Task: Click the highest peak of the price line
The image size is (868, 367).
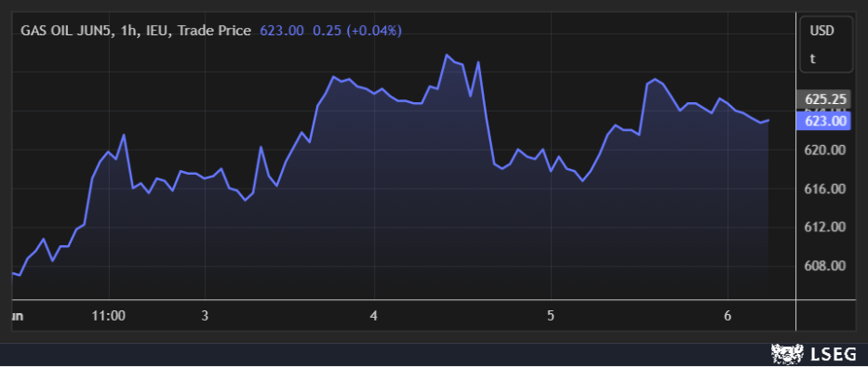Action: 447,55
